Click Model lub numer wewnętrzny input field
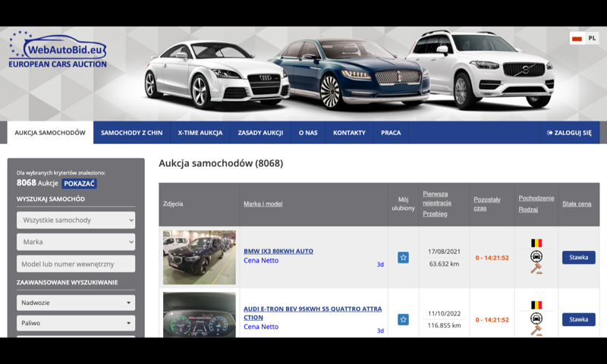Screen dimensions: 607x364 coord(76,264)
